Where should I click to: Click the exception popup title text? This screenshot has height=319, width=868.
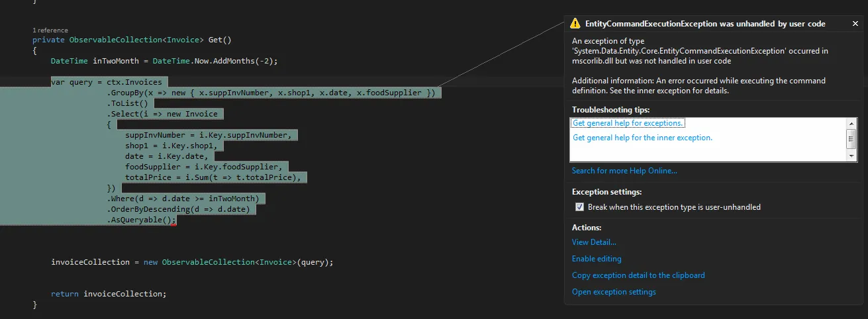[x=705, y=24]
